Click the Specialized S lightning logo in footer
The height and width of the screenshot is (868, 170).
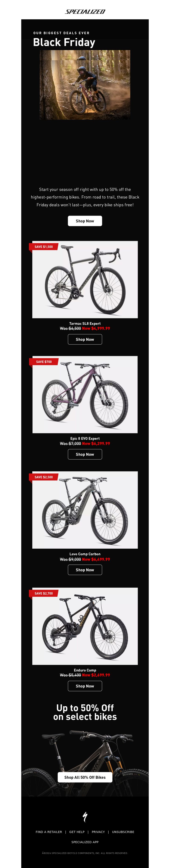pyautogui.click(x=85, y=816)
